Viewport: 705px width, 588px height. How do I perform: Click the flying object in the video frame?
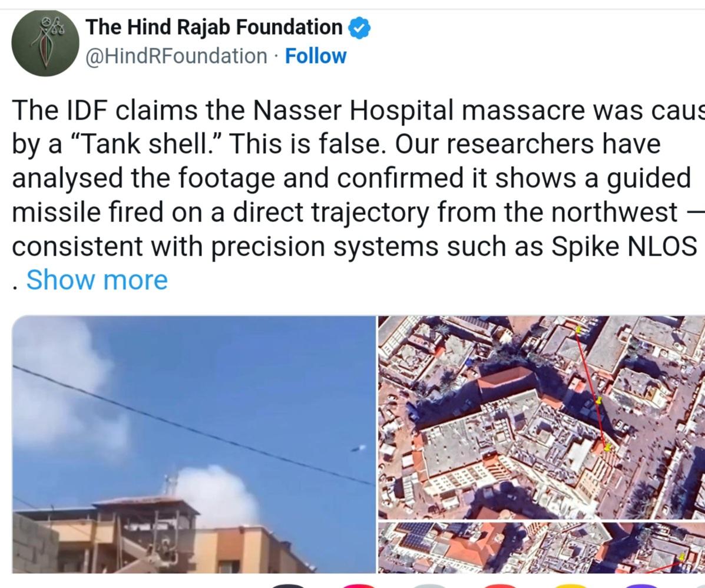coord(359,448)
